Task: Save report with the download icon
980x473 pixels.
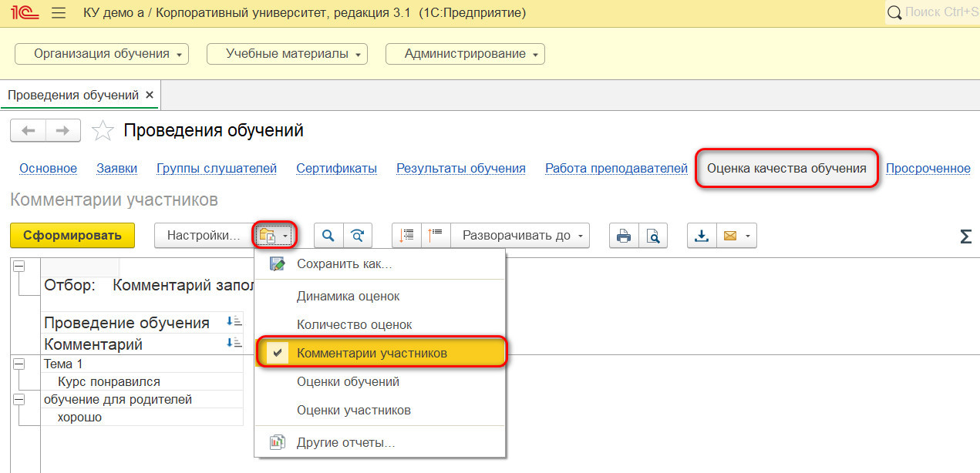Action: [x=702, y=236]
